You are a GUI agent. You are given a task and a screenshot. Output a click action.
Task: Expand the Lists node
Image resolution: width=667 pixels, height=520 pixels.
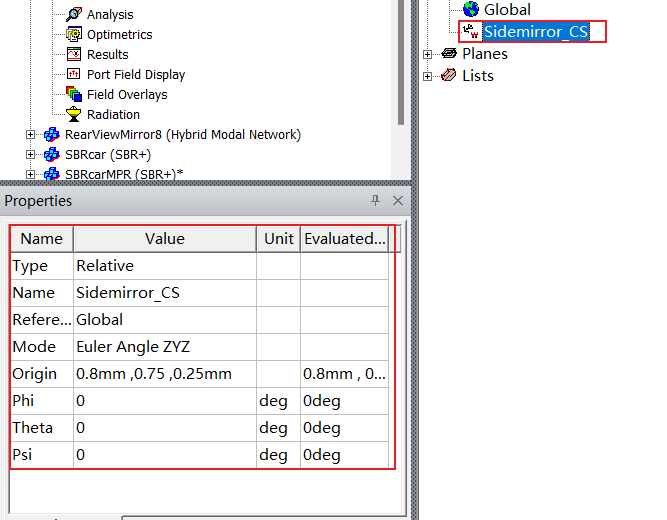coord(428,76)
